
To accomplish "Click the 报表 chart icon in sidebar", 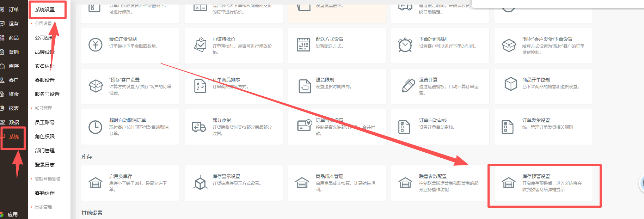I will [2, 108].
